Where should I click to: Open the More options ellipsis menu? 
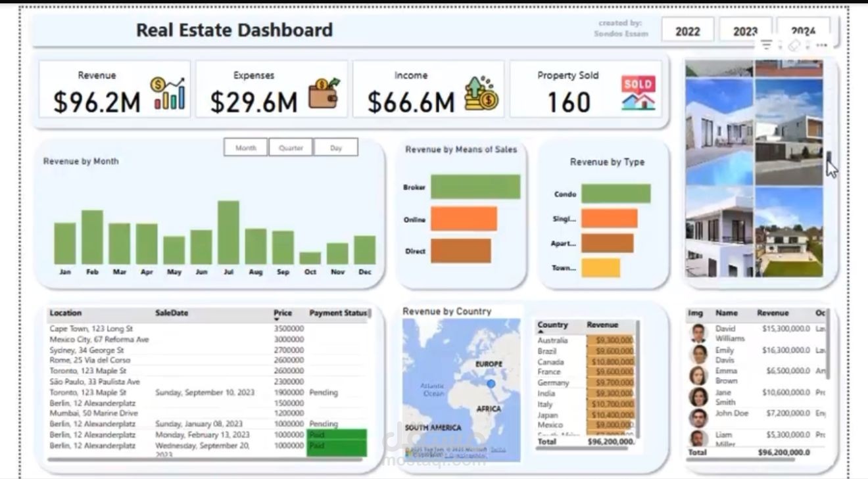click(x=821, y=45)
